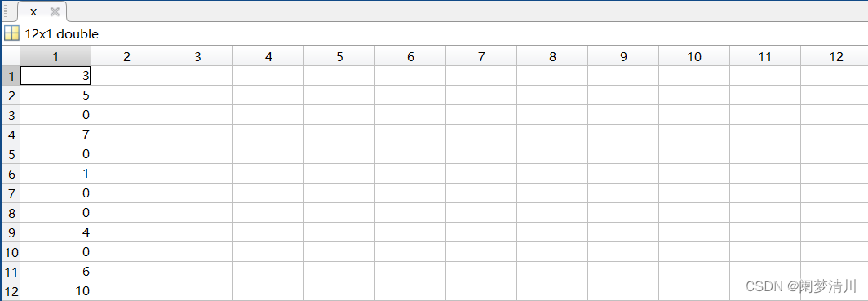Viewport: 868px width, 301px height.
Task: Select column header 12
Action: coord(835,56)
